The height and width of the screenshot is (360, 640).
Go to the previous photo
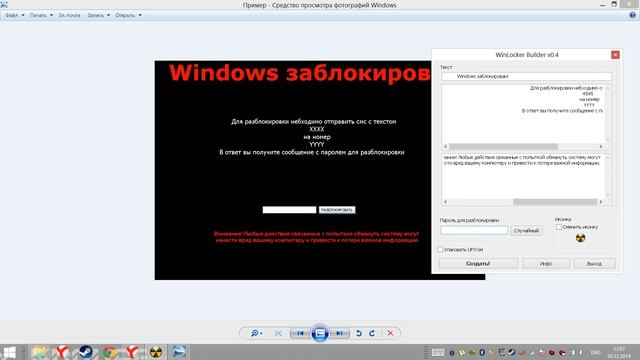300,333
